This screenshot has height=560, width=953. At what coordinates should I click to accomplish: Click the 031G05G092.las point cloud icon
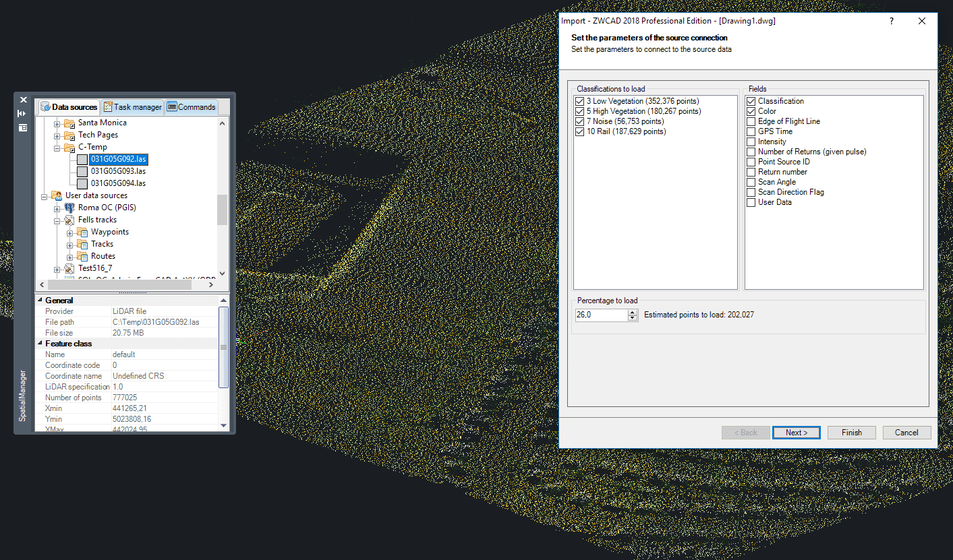82,160
